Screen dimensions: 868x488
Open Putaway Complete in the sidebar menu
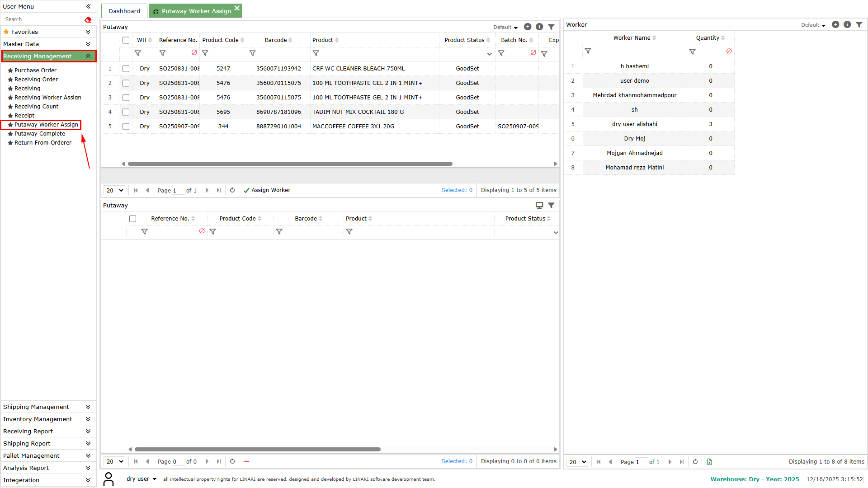(x=40, y=133)
